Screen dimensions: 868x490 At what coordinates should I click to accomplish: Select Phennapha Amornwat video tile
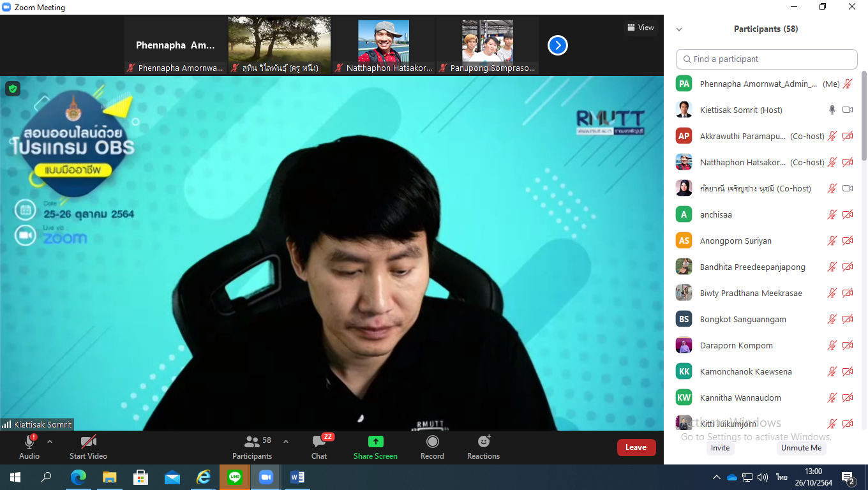[176, 45]
